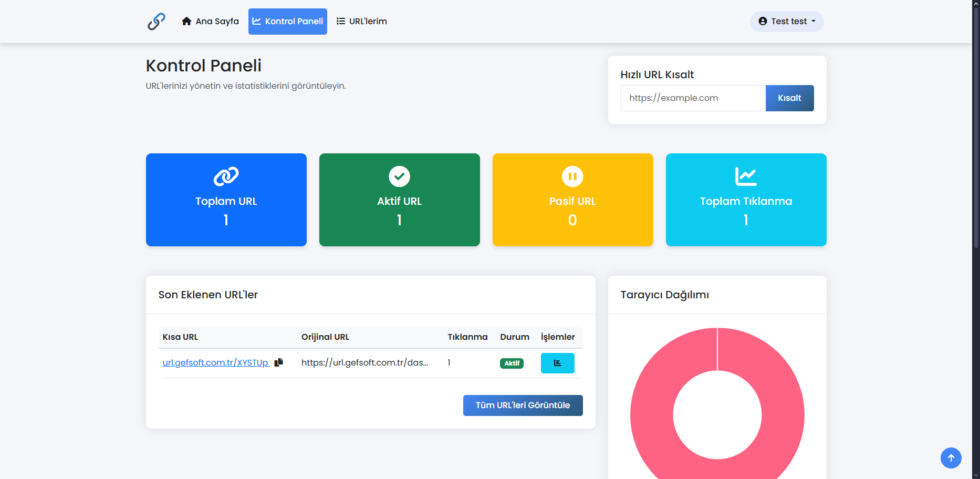This screenshot has height=479, width=980.
Task: Click the Pasif URL pause icon
Action: (572, 176)
